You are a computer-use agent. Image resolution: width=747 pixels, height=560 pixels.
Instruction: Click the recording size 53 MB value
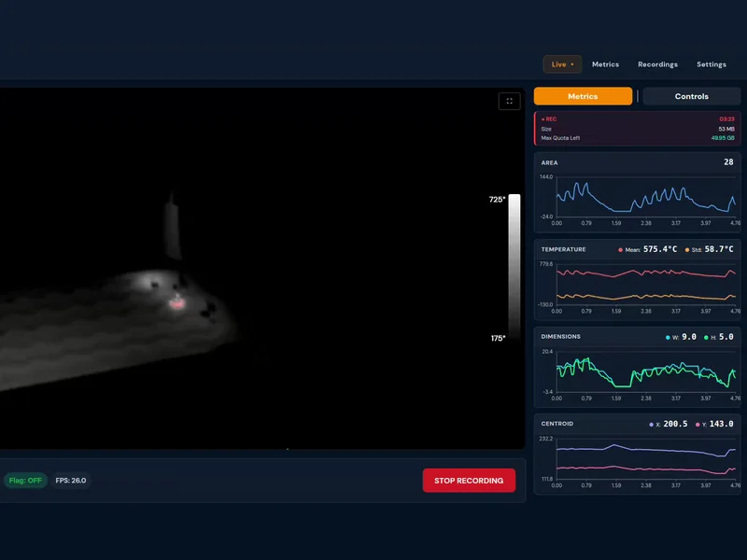[726, 129]
